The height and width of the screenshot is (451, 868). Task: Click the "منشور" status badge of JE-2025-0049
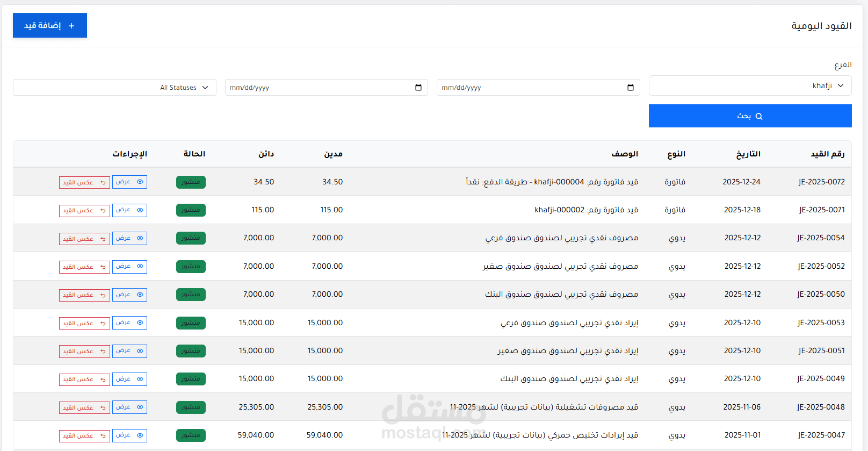191,379
